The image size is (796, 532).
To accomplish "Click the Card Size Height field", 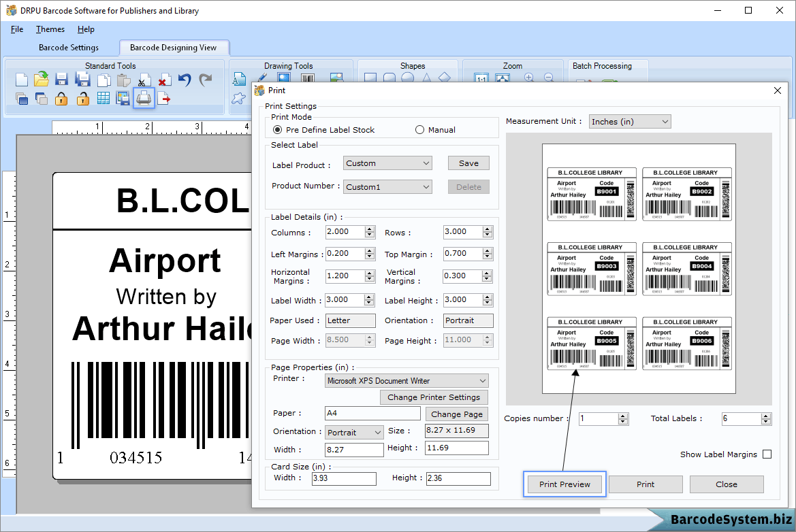I will tap(458, 478).
